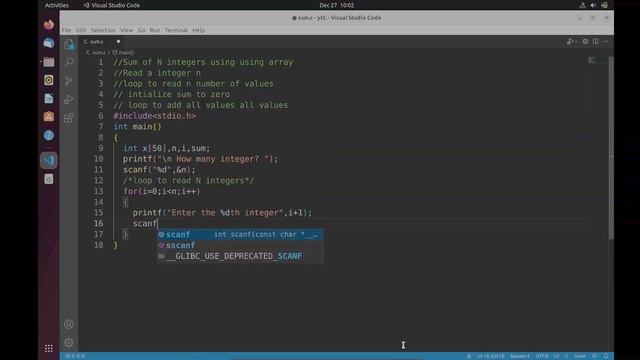Open the Go menu
The image size is (640, 360).
click(x=141, y=30)
